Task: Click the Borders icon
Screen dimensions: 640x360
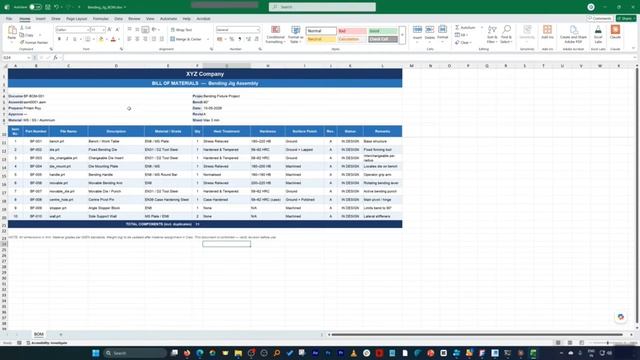Action: (x=87, y=39)
